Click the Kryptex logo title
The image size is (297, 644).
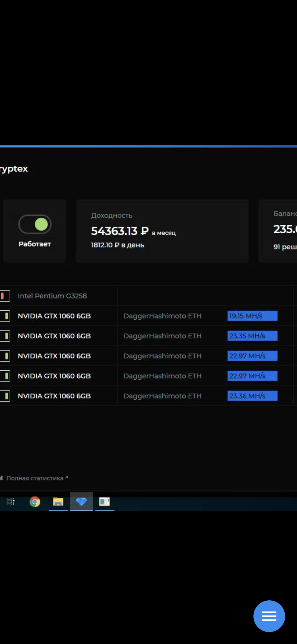pos(14,169)
